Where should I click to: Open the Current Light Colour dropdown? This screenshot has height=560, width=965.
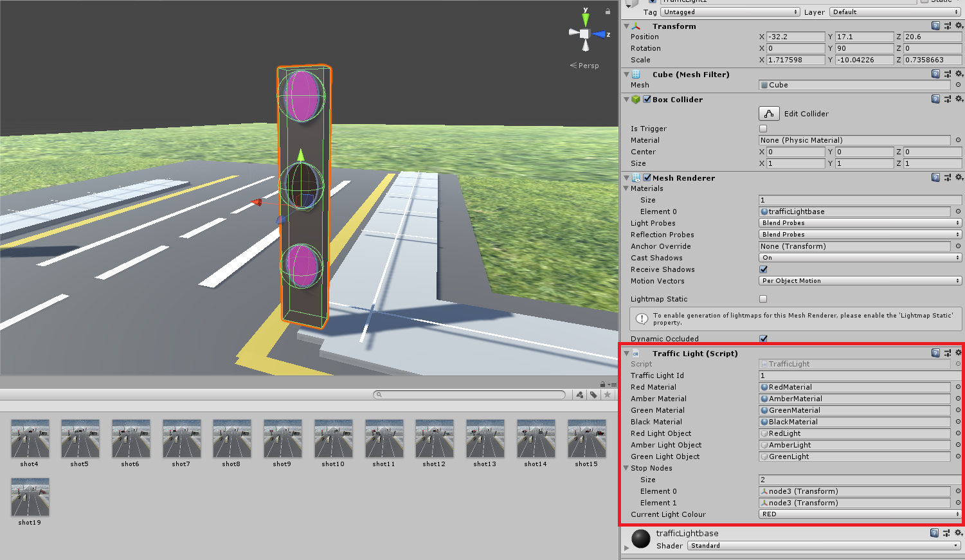click(860, 514)
